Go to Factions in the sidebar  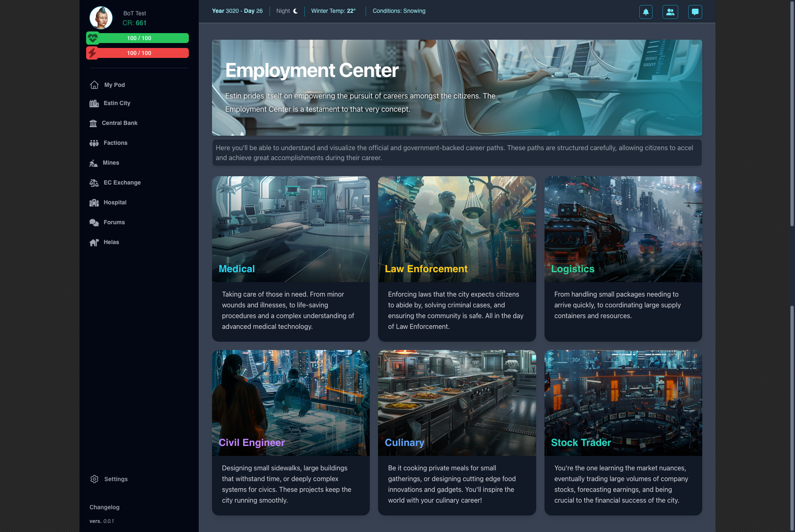tap(115, 143)
